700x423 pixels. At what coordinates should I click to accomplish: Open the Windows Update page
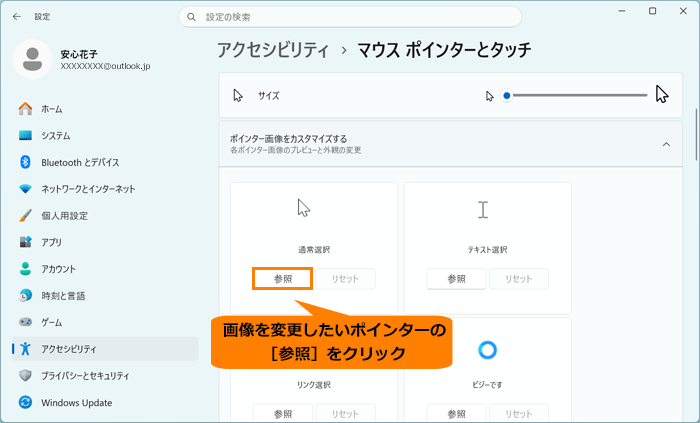[x=105, y=402]
